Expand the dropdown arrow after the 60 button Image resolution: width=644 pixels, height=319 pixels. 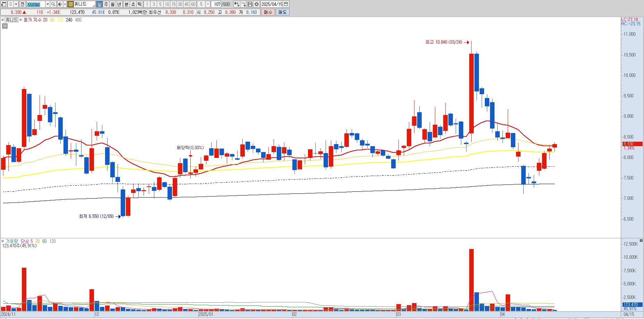click(x=208, y=4)
